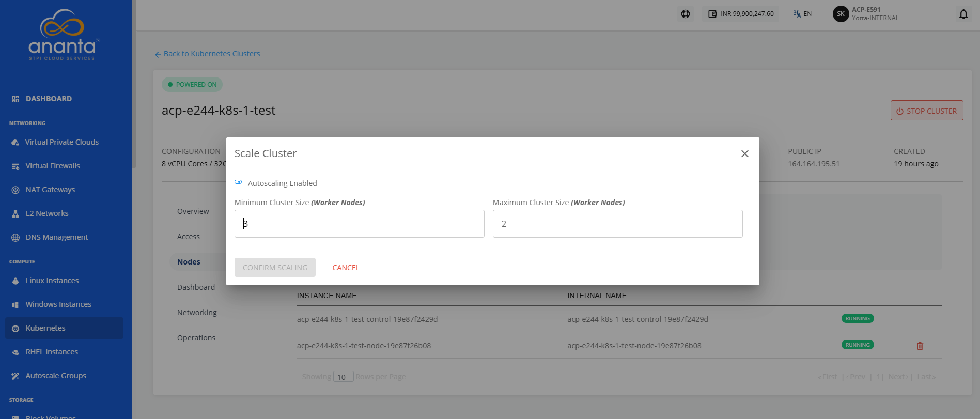The height and width of the screenshot is (419, 980).
Task: Click the Confirm Scaling button
Action: point(275,267)
